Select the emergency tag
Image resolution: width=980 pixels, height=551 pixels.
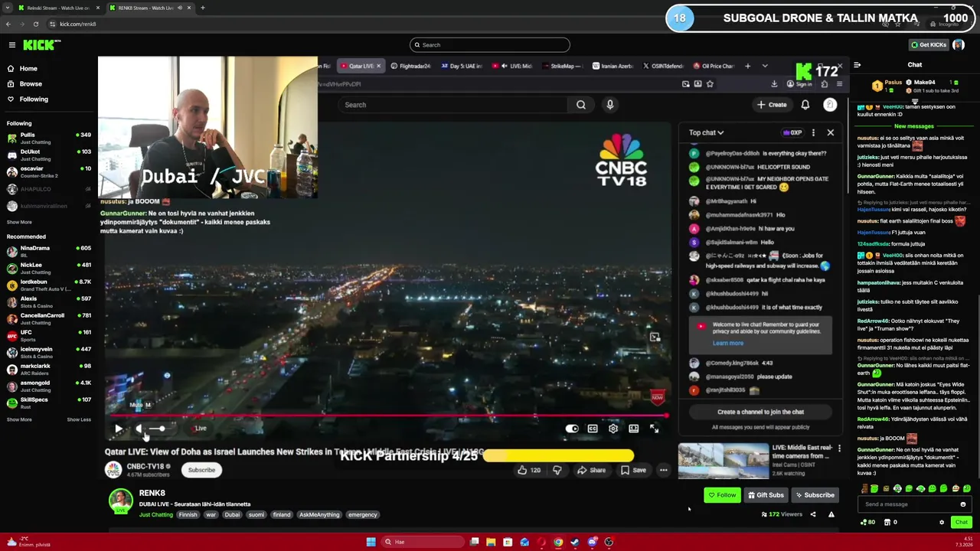[x=363, y=515]
